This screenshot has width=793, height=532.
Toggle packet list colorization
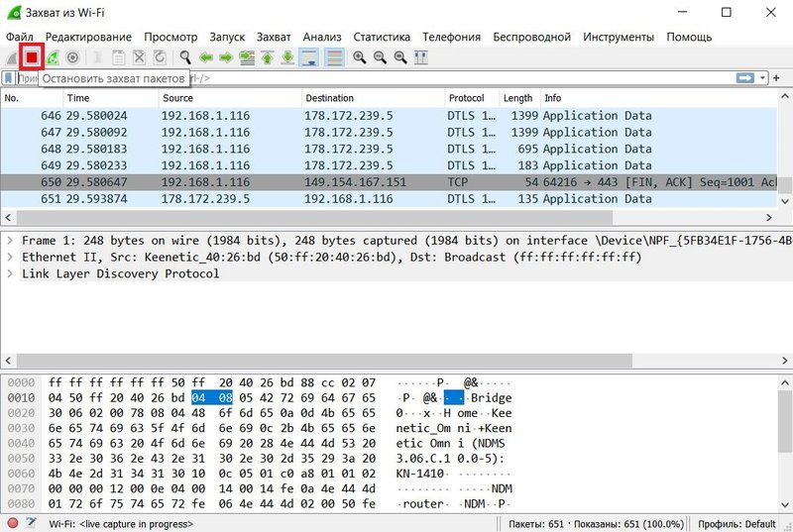tap(334, 57)
